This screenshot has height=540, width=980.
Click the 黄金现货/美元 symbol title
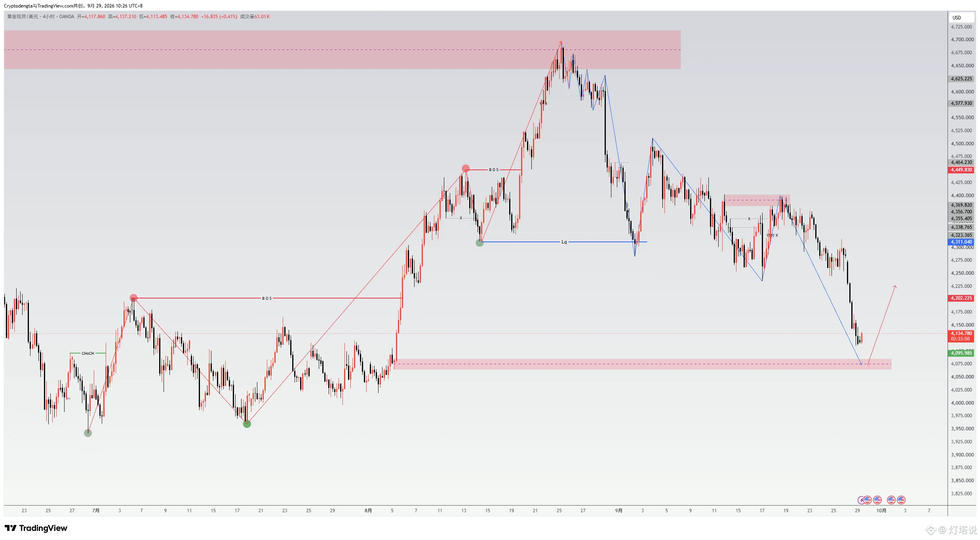pyautogui.click(x=23, y=17)
